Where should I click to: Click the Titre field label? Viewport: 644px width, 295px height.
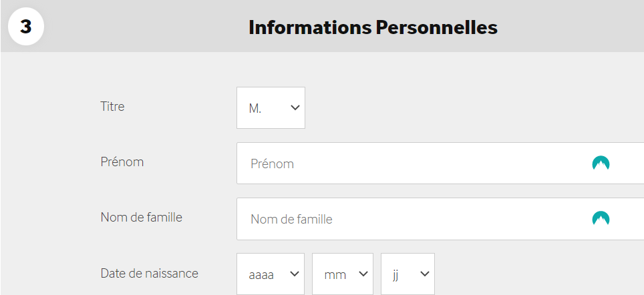tap(112, 107)
